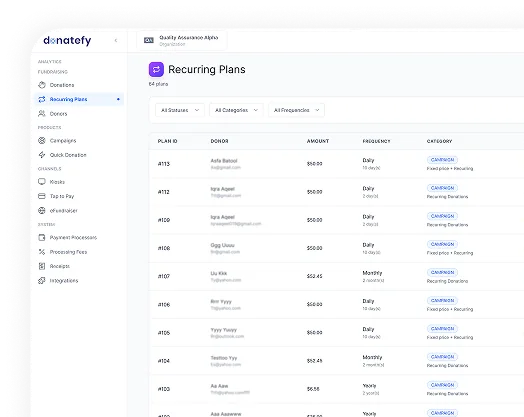The height and width of the screenshot is (417, 524).
Task: Click the Quick Donation lightning icon
Action: coord(42,155)
